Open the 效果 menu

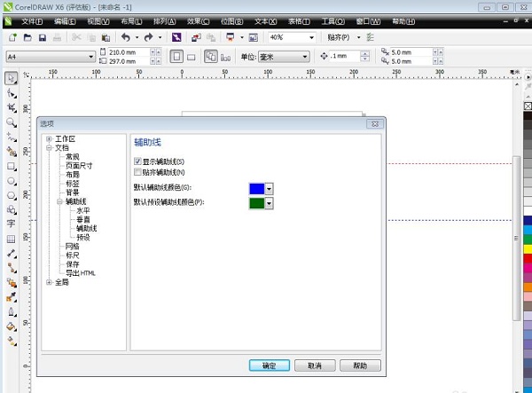pyautogui.click(x=198, y=21)
